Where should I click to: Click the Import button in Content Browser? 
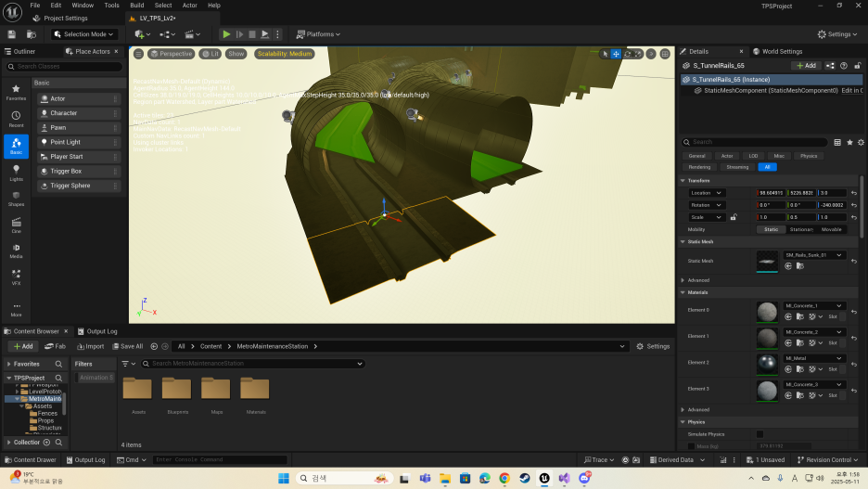click(90, 346)
